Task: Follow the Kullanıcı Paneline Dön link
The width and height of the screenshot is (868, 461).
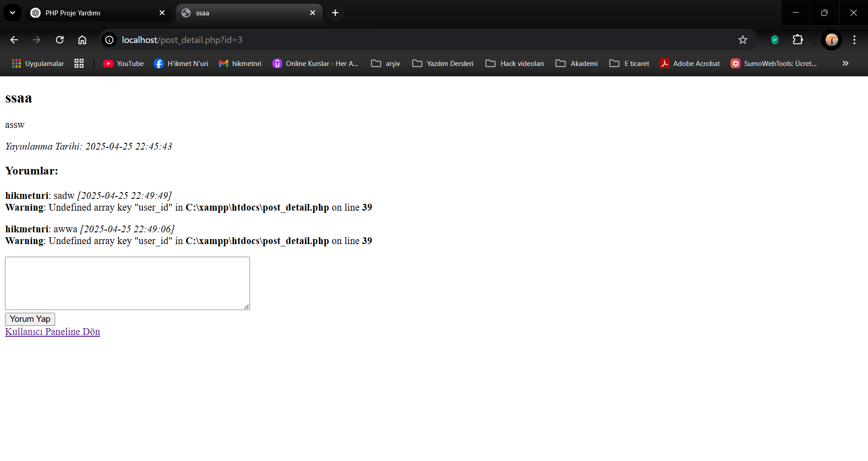Action: point(52,332)
